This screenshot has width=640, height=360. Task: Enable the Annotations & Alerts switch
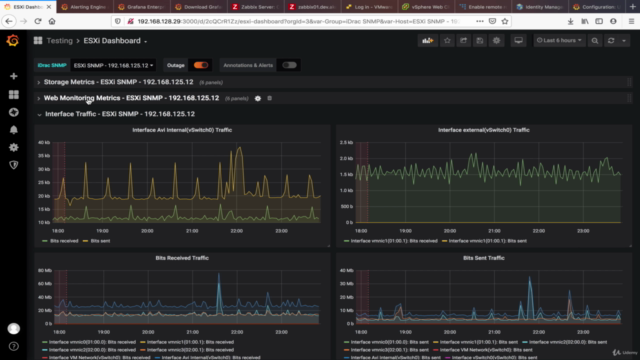coord(289,65)
